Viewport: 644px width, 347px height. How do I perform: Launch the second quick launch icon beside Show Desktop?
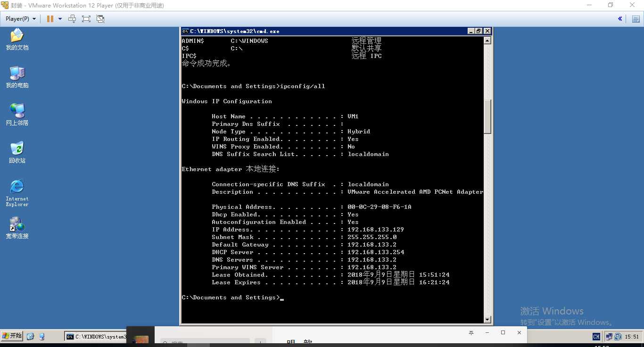pyautogui.click(x=41, y=337)
